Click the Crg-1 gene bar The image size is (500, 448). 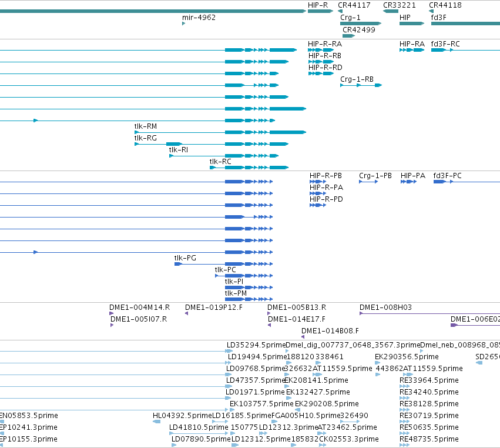point(361,24)
